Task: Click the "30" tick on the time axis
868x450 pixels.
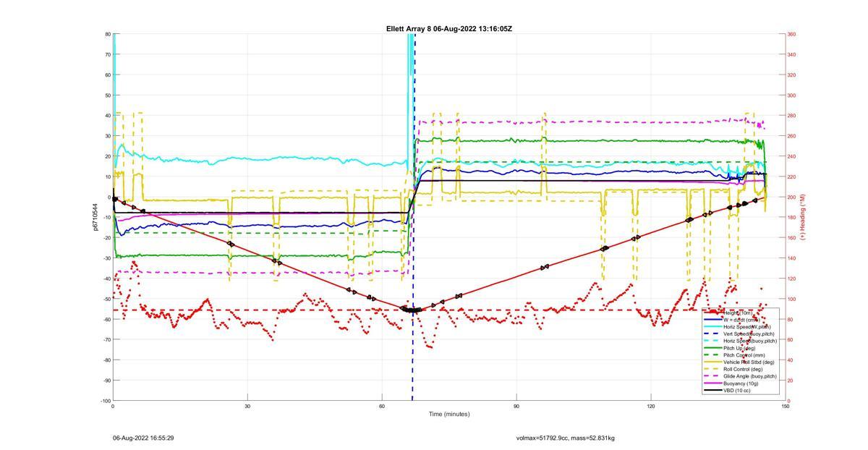Action: click(x=247, y=406)
